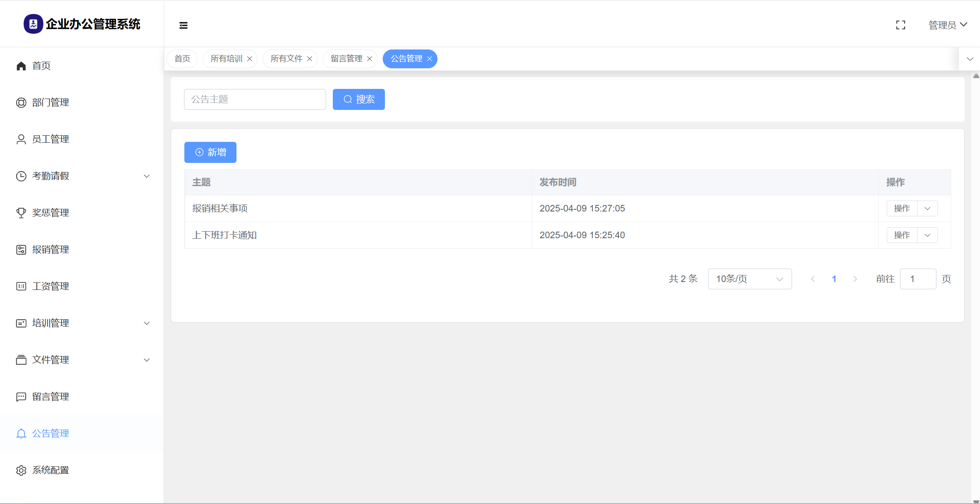Viewport: 980px width, 504px height.
Task: Close the 所有培训 tab
Action: pyautogui.click(x=250, y=59)
